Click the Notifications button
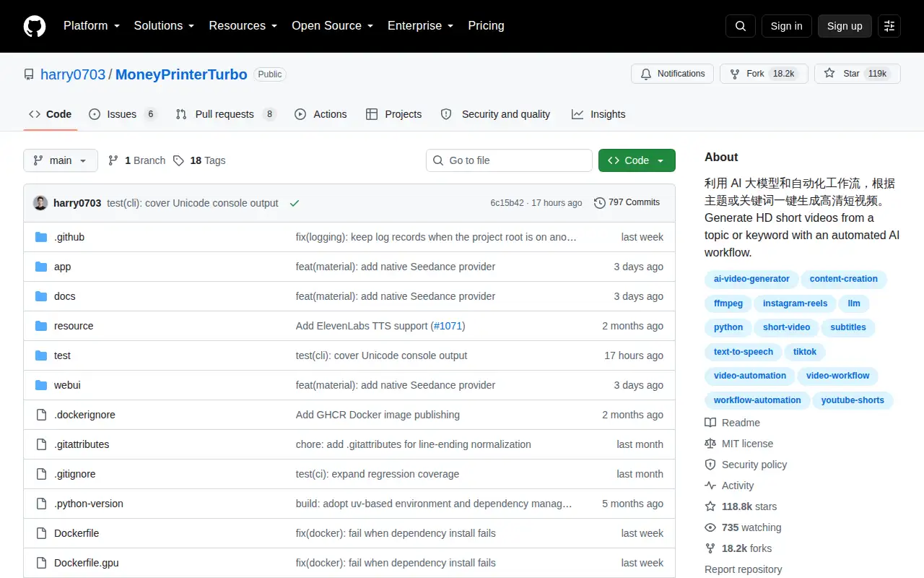This screenshot has width=924, height=578. 673,74
